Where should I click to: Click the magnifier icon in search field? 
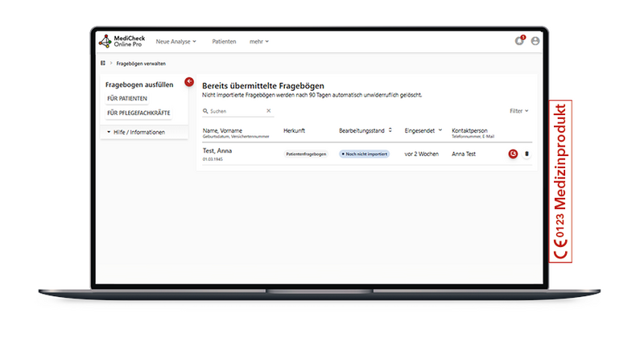[205, 111]
